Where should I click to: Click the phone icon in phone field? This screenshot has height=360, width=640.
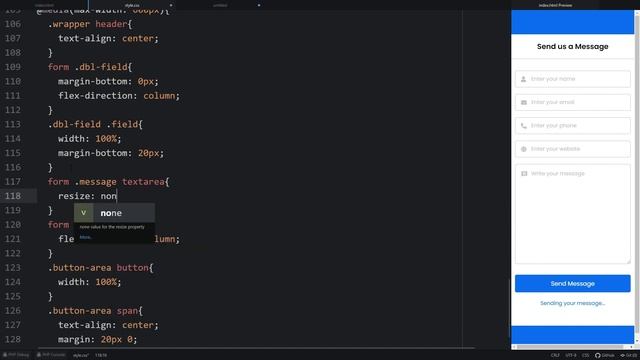pyautogui.click(x=524, y=126)
